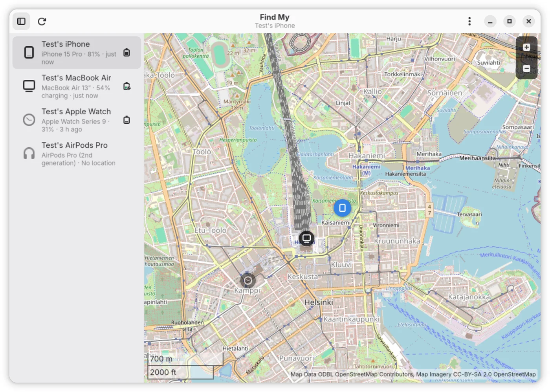This screenshot has height=392, width=550.
Task: Select Test's MacBook Air in device list
Action: point(77,86)
